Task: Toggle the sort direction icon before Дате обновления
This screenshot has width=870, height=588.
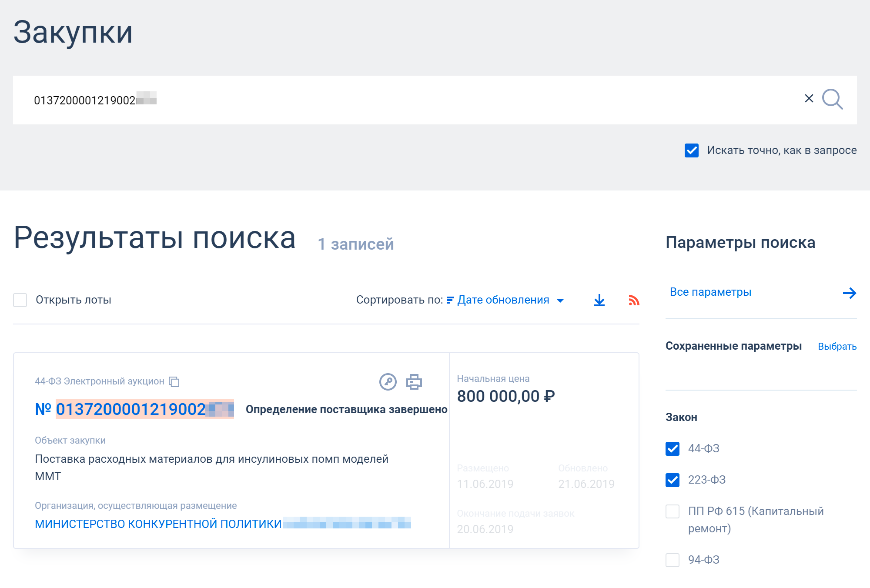Action: (450, 300)
